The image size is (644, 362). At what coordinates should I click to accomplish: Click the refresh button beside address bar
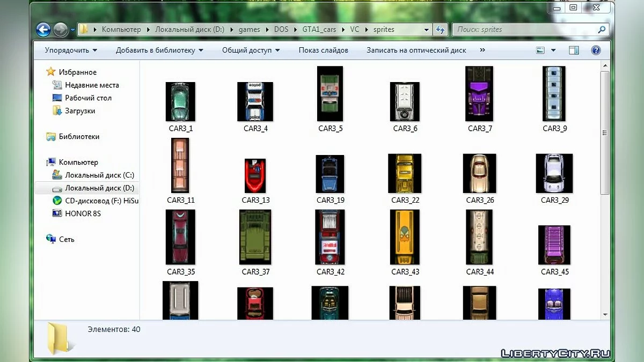(441, 29)
